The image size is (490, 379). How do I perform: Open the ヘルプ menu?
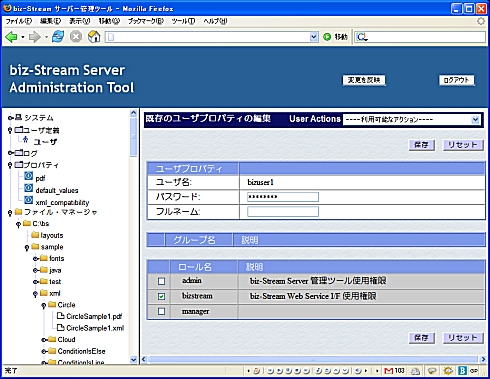pos(215,21)
